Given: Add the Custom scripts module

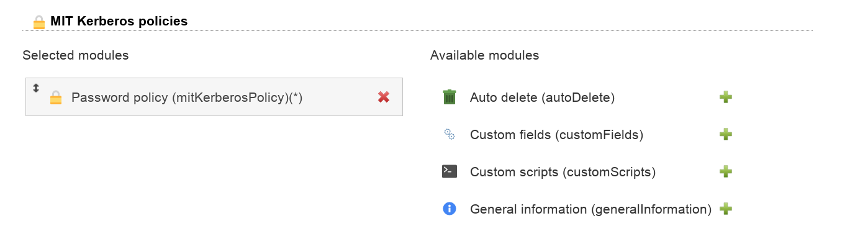Looking at the screenshot, I should tap(725, 172).
